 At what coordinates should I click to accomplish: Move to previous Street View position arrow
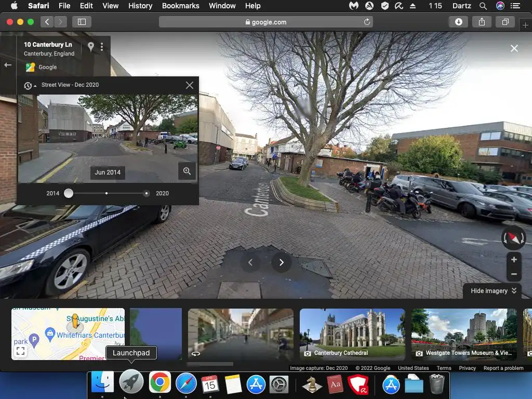250,262
